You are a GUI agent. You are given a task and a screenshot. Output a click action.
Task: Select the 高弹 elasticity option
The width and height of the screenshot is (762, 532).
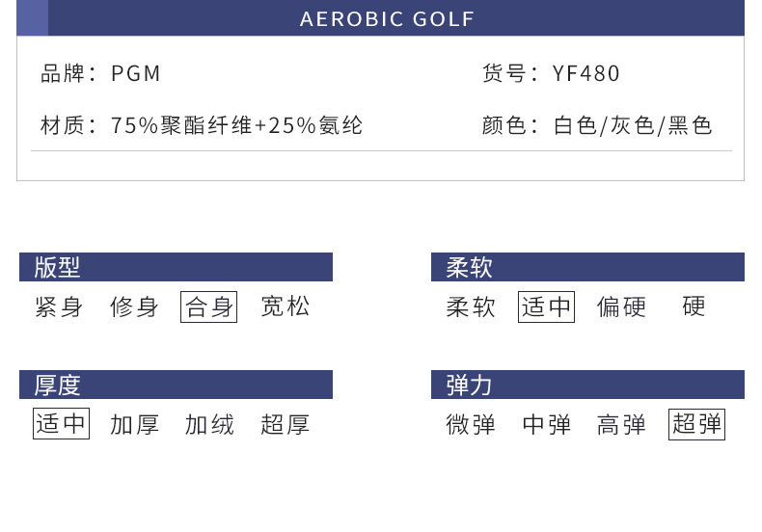click(621, 424)
